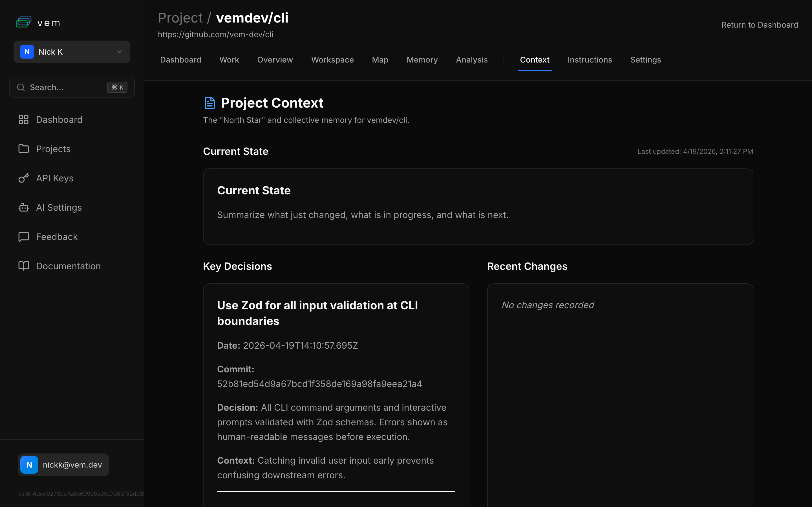Screen dimensions: 812x507
Task: Open the github.com/vem-dev/cli repository link
Action: click(x=215, y=35)
